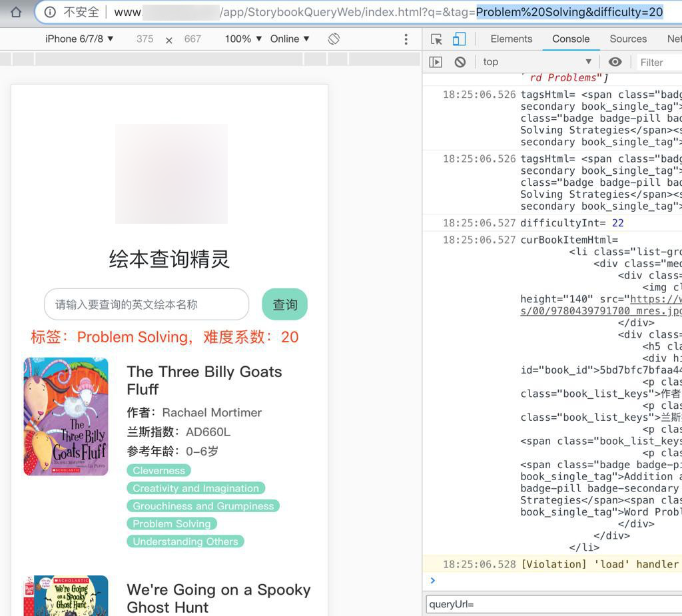Click the rotate device icon
This screenshot has height=616, width=682.
pos(334,39)
